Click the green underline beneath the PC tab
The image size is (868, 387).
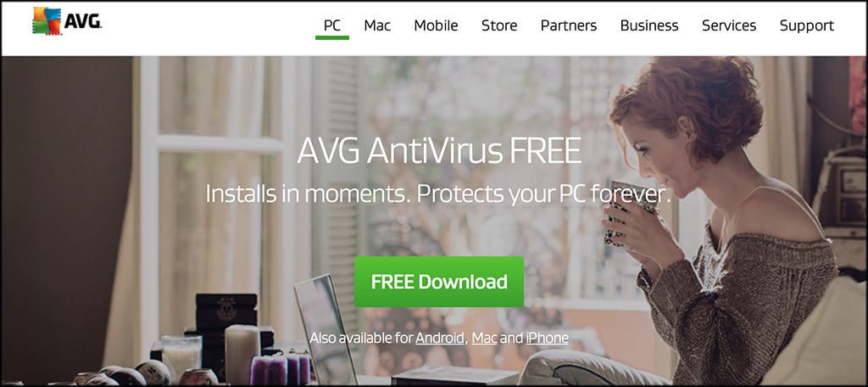[x=332, y=37]
